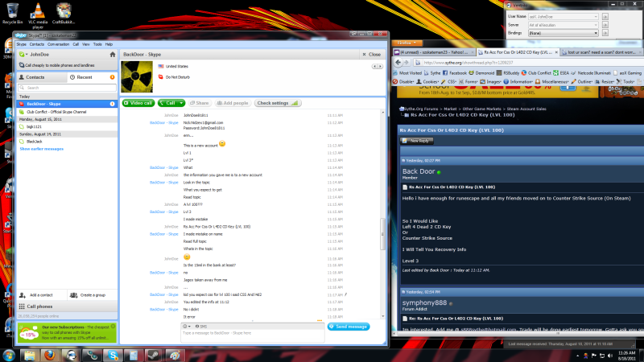Open Club Conflict - Official Skype Channel conversation
This screenshot has width=644, height=362.
[67, 112]
